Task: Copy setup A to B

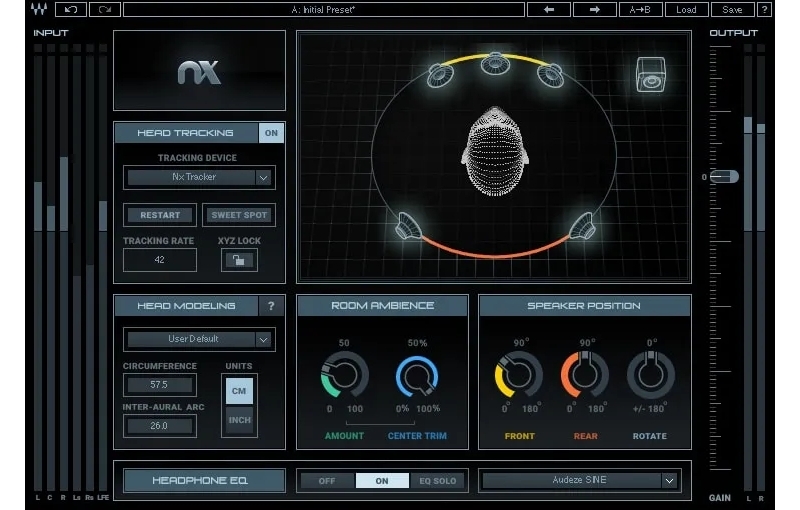Action: (x=640, y=9)
